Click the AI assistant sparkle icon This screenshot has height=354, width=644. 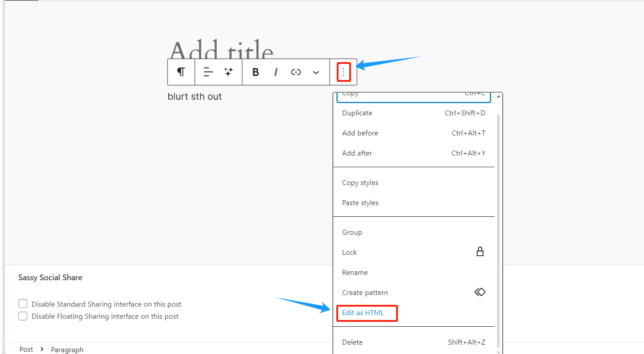(x=228, y=72)
